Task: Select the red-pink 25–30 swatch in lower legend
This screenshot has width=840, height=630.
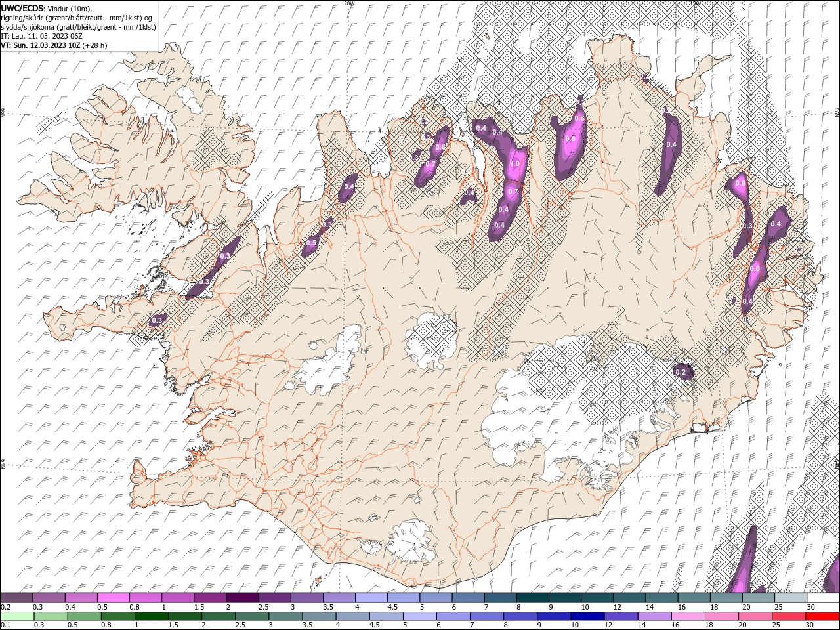Action: pyautogui.click(x=789, y=616)
